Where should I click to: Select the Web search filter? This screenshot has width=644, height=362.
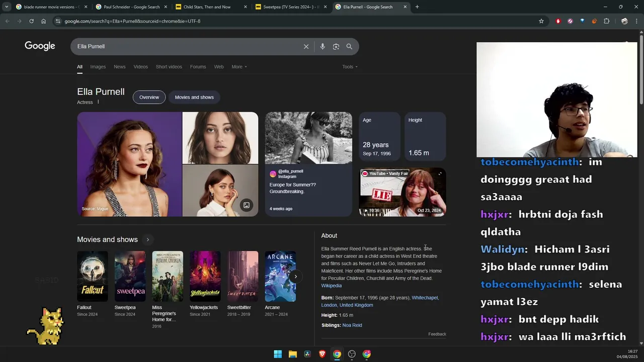point(219,67)
